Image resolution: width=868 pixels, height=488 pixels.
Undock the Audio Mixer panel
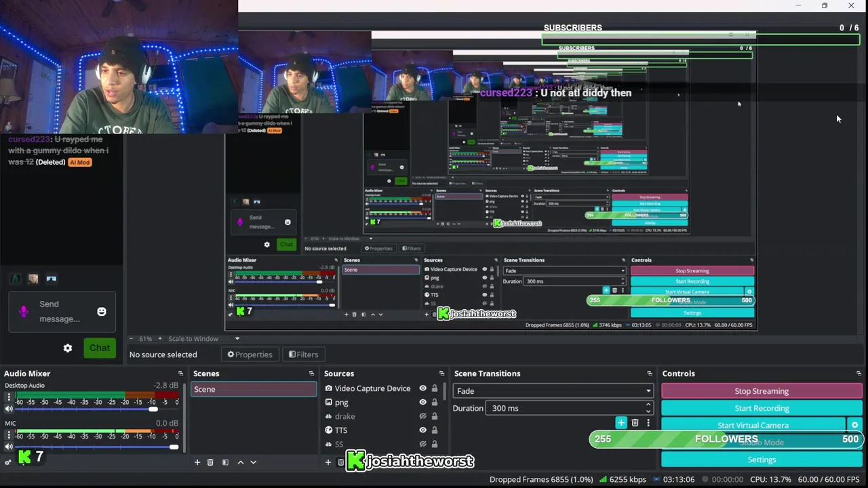[180, 373]
